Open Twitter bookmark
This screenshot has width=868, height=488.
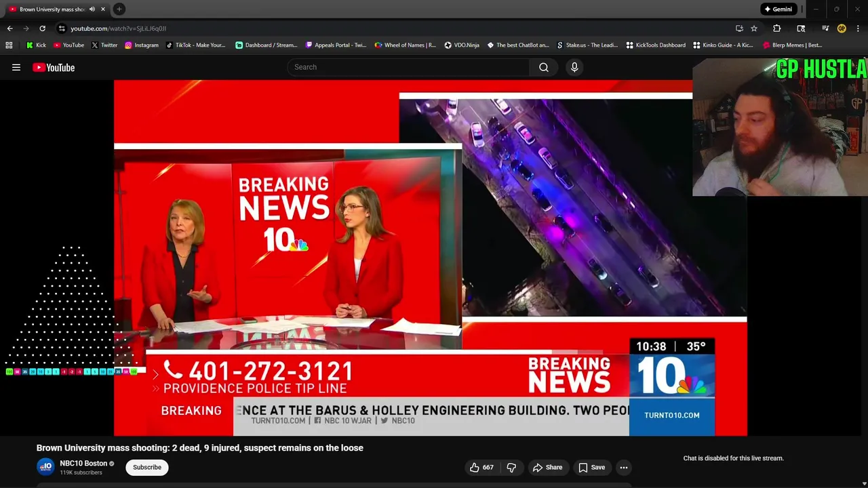click(104, 45)
